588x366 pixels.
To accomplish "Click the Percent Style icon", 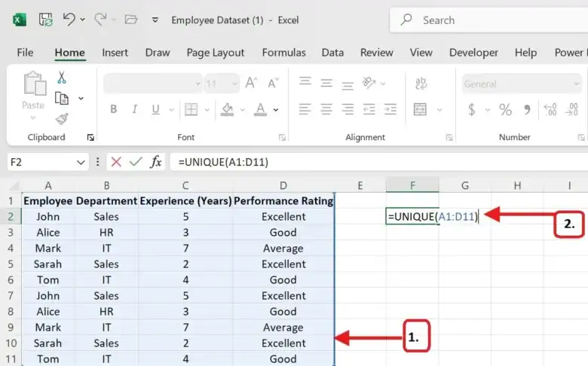I will pos(505,109).
